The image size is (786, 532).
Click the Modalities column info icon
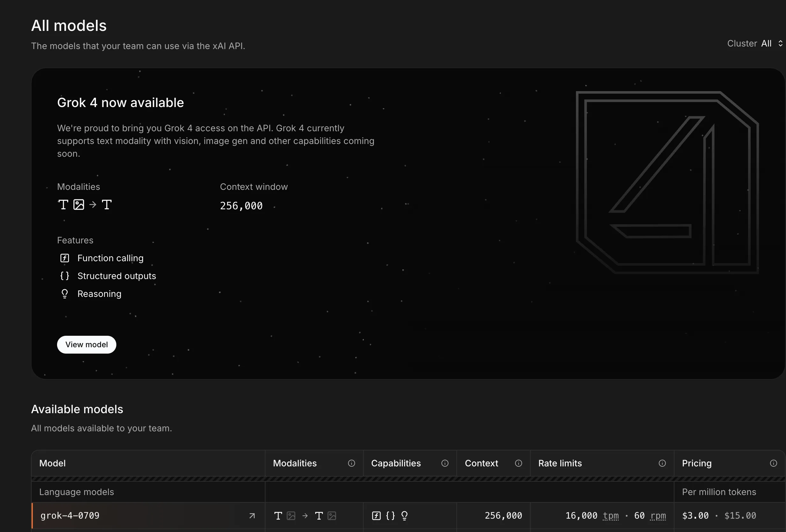point(351,463)
